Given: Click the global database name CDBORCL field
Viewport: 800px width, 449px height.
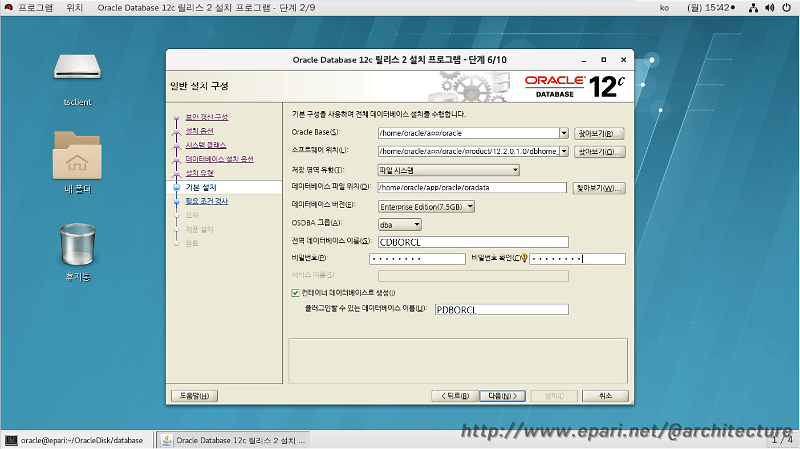Looking at the screenshot, I should pyautogui.click(x=473, y=242).
